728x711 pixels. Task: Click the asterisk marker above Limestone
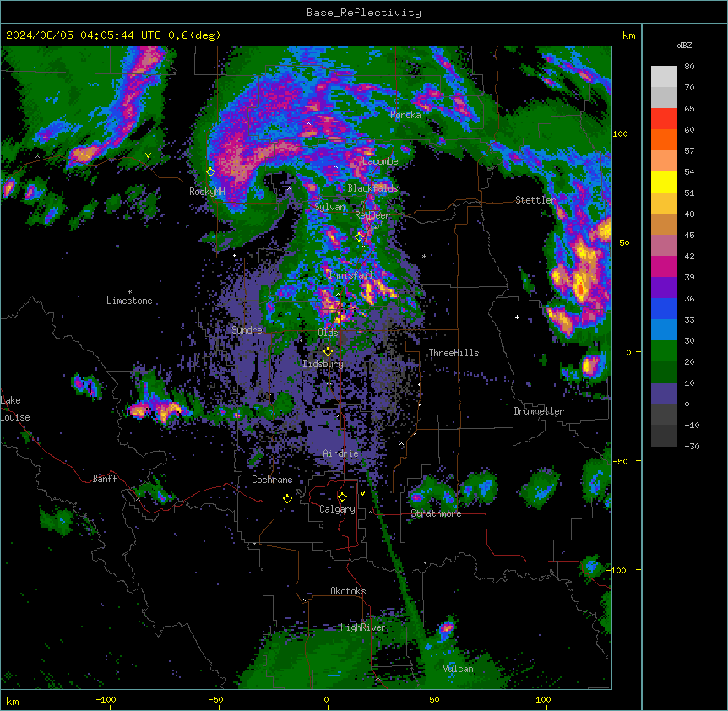coord(129,292)
